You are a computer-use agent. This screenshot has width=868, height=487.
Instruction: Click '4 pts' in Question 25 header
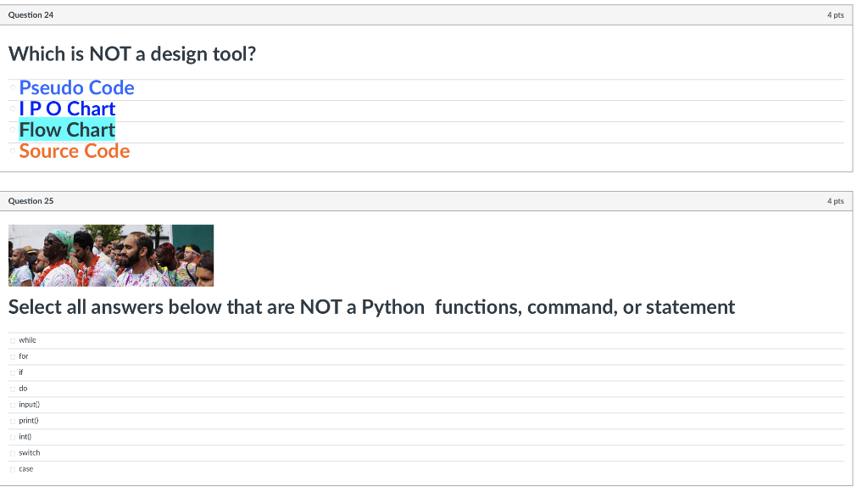(835, 200)
